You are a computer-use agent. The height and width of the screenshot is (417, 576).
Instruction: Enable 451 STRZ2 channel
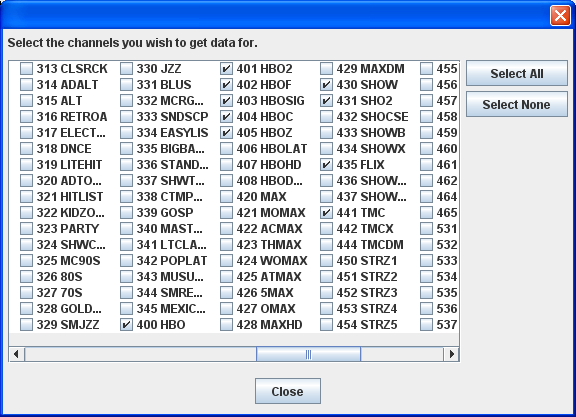(x=326, y=277)
